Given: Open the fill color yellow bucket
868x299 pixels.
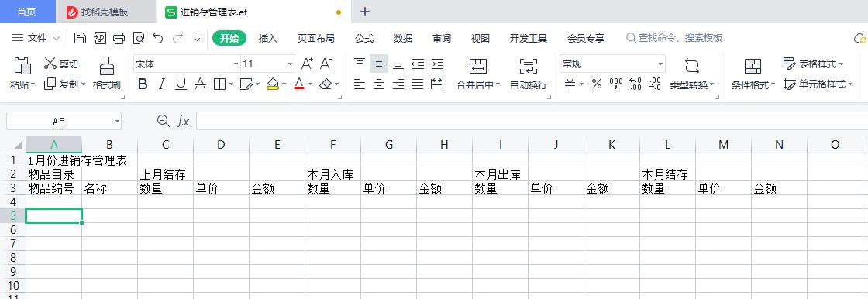Looking at the screenshot, I should click(x=272, y=84).
